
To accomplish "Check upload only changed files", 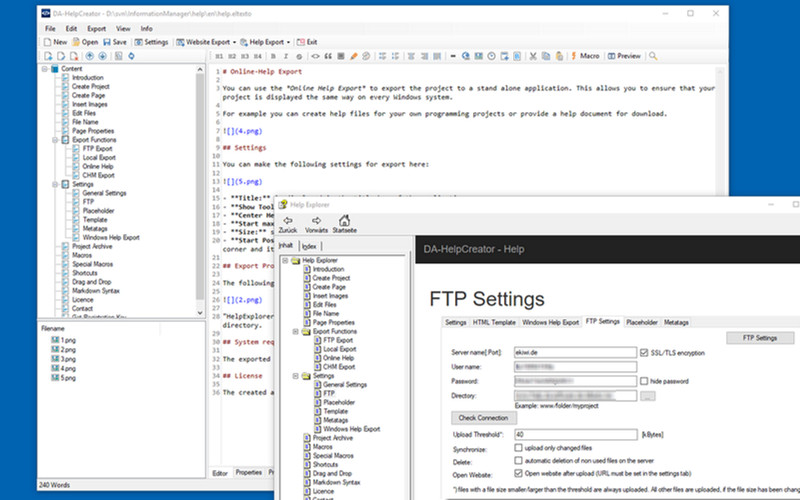I will point(518,447).
